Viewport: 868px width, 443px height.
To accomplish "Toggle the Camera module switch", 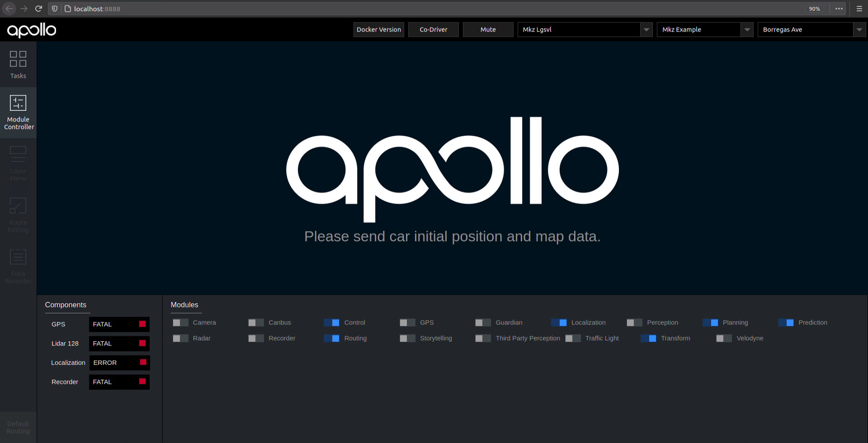I will (180, 322).
